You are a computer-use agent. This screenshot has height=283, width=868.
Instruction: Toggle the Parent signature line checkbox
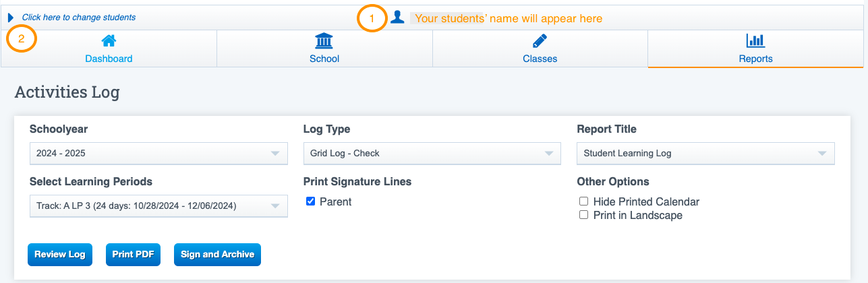(311, 201)
